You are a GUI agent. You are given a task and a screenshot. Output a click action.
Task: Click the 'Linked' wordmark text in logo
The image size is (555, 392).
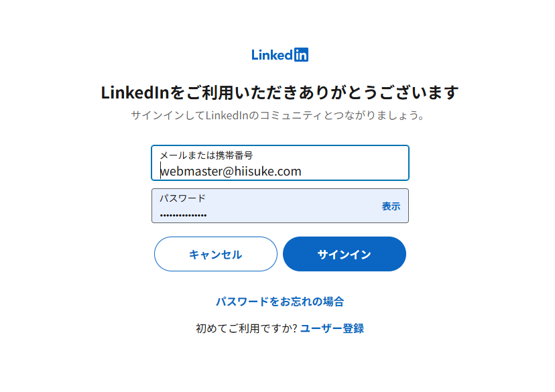click(272, 55)
